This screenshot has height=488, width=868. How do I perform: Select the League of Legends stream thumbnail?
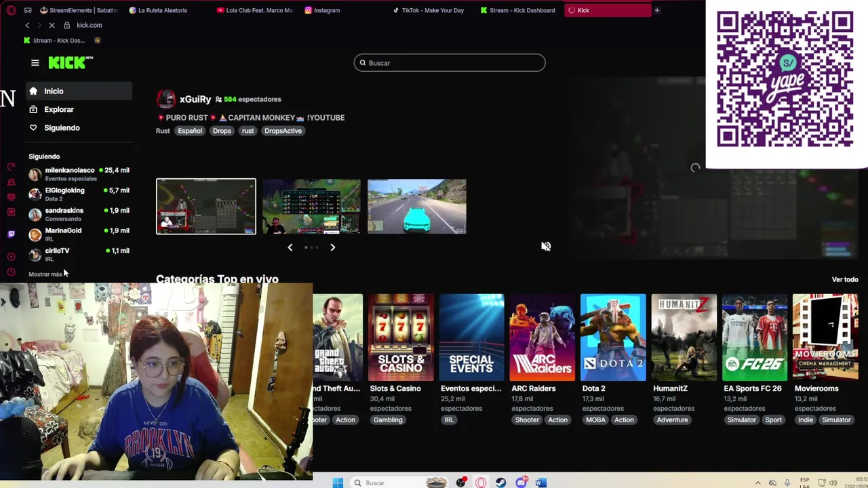point(311,207)
